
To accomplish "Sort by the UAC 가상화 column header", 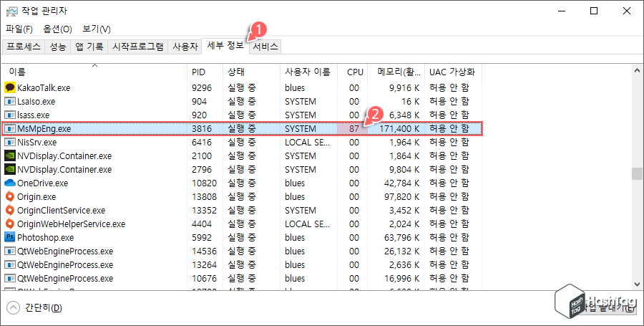I will [x=453, y=72].
